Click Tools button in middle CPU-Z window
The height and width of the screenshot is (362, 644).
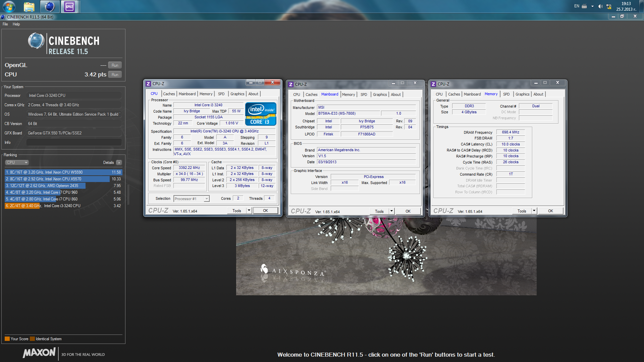point(379,212)
